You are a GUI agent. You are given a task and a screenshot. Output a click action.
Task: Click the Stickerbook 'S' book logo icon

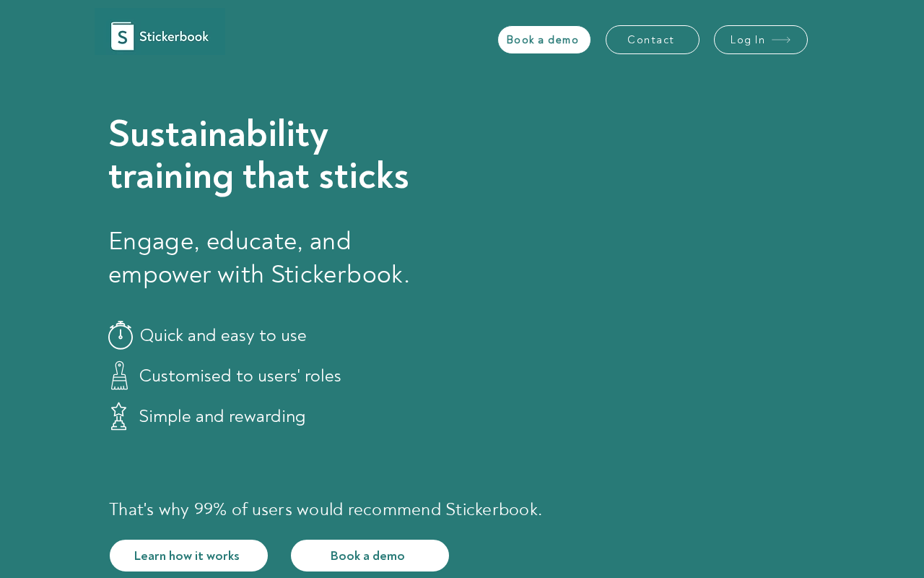click(122, 36)
